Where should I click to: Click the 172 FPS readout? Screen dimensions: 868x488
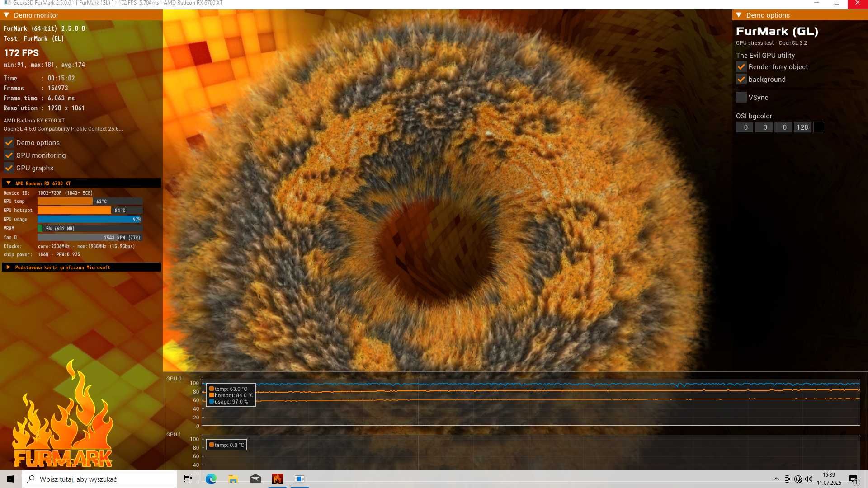click(x=21, y=52)
